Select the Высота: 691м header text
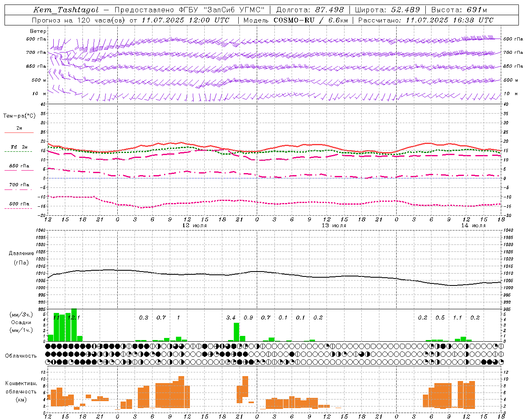Image resolution: width=525 pixels, height=420 pixels. pyautogui.click(x=459, y=10)
